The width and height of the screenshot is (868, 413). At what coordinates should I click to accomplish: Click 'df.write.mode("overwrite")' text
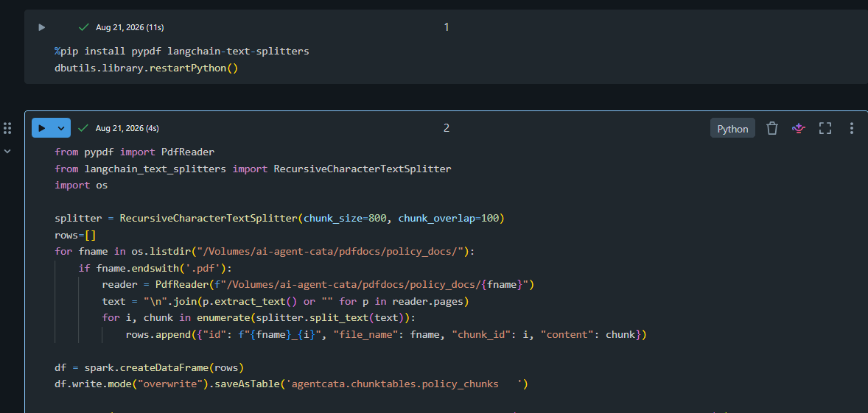pyautogui.click(x=132, y=384)
